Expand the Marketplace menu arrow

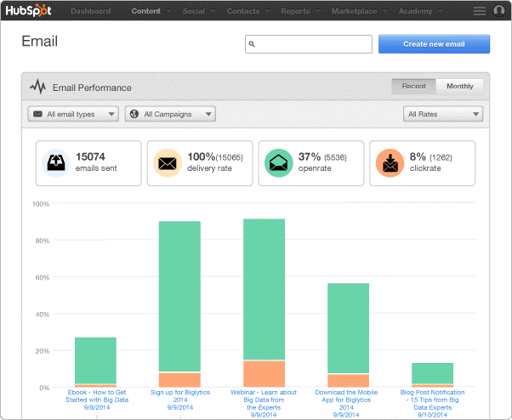tap(385, 11)
